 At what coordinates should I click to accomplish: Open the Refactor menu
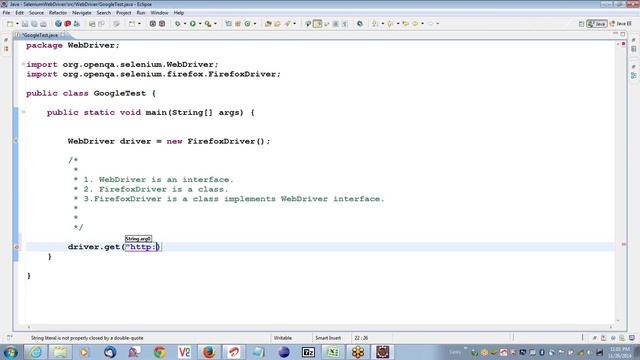(58, 13)
